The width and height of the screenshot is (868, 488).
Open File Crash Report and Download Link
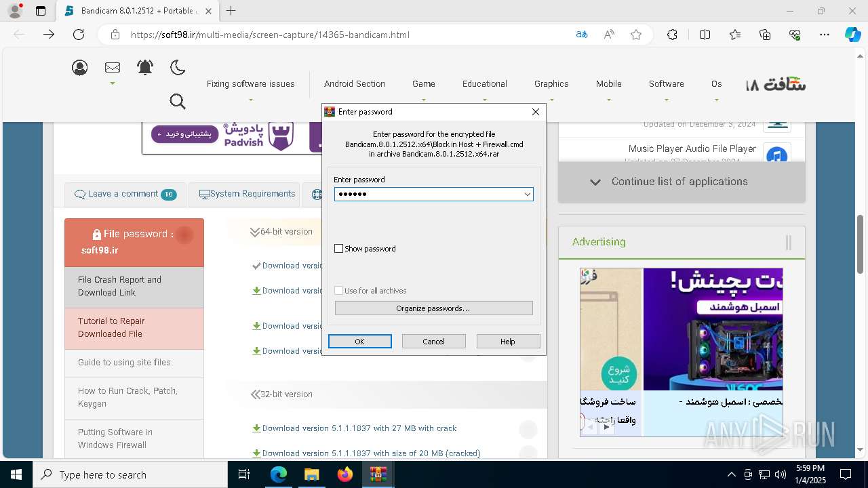tap(134, 286)
